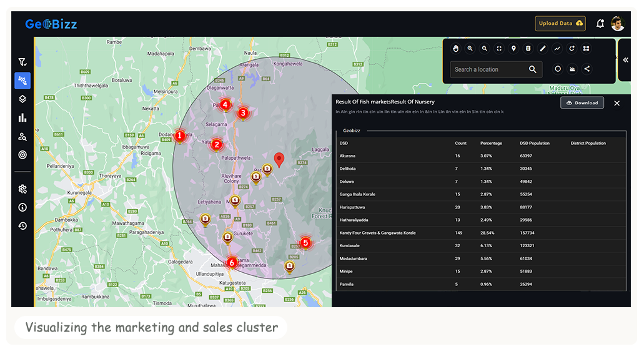Select the Doluwa row
The width and height of the screenshot is (644, 354).
point(481,182)
